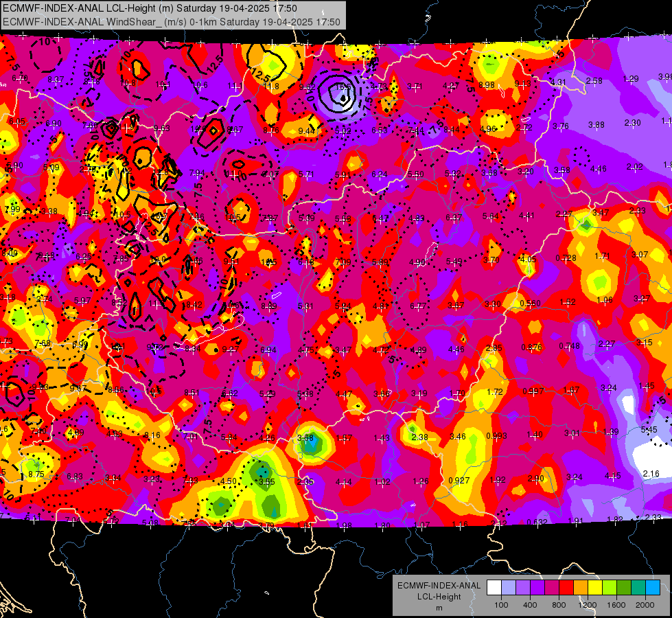Click the grid value 0.748
Screen dimensions: 672x618
tap(569, 346)
